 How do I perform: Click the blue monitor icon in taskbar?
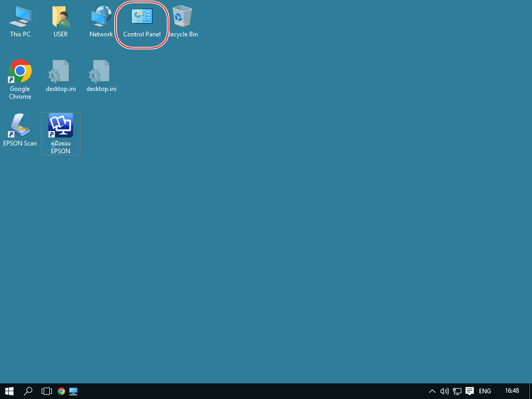click(x=73, y=391)
